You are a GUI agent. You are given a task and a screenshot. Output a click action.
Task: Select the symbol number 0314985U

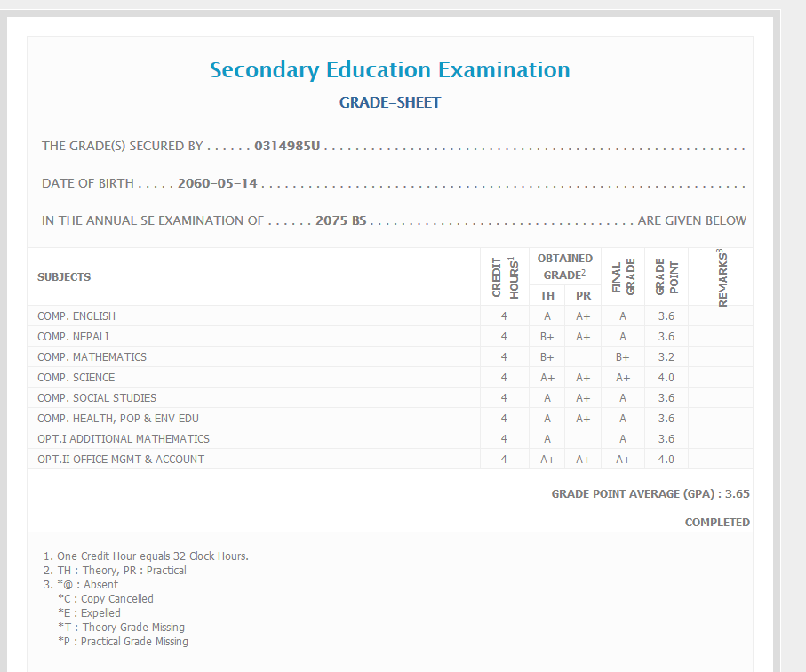(286, 146)
